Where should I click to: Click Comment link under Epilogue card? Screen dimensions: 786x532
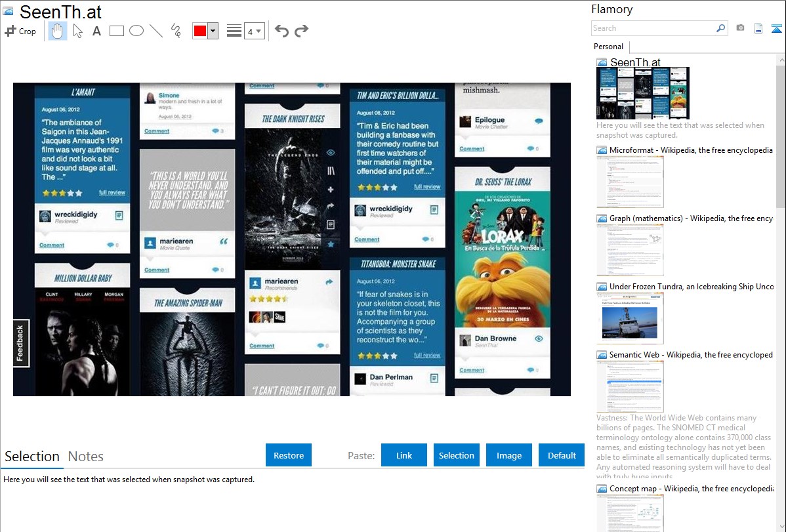pos(472,149)
